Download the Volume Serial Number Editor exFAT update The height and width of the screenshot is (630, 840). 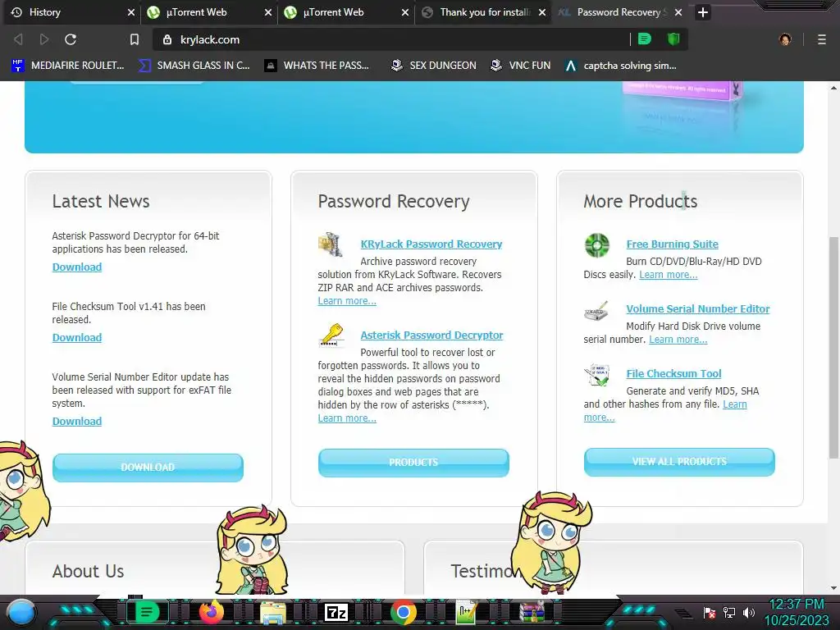77,421
